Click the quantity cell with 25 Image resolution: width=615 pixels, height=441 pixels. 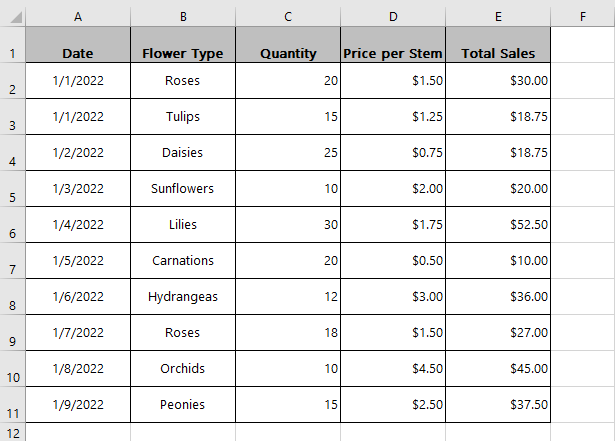click(288, 153)
